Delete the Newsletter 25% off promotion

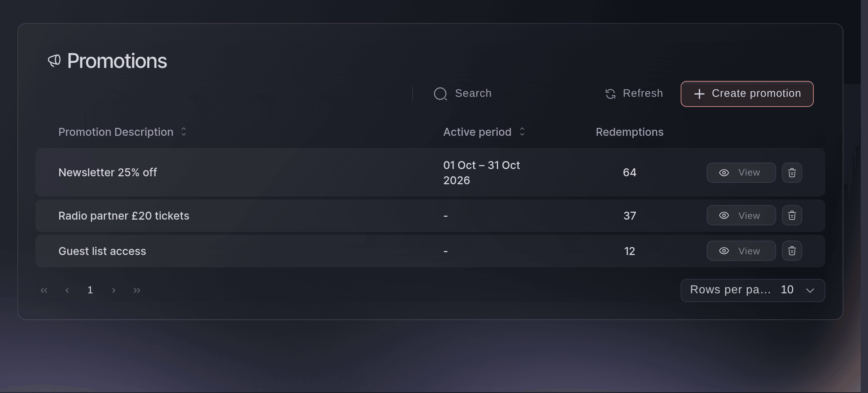pos(792,173)
